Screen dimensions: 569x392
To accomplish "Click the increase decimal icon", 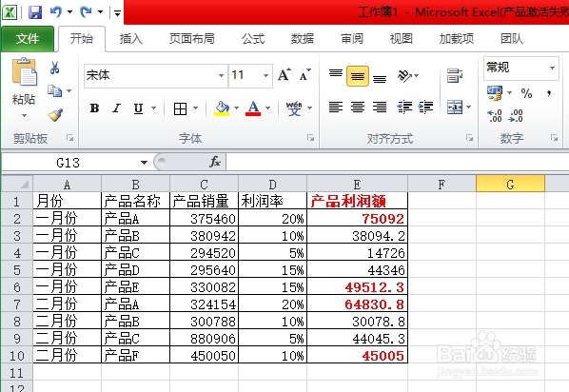I will 495,116.
